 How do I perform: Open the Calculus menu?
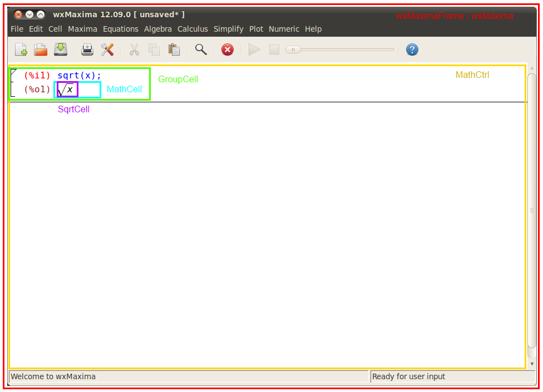tap(192, 29)
